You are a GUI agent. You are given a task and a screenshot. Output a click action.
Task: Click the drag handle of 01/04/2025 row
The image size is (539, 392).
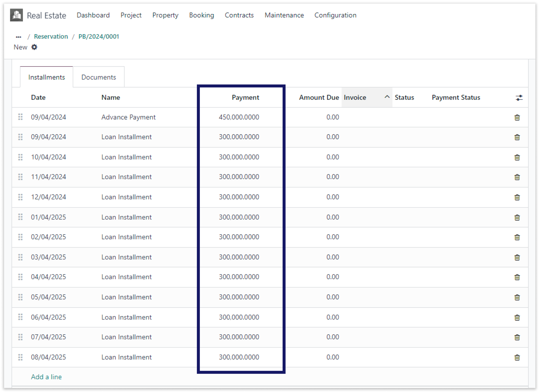pyautogui.click(x=21, y=217)
